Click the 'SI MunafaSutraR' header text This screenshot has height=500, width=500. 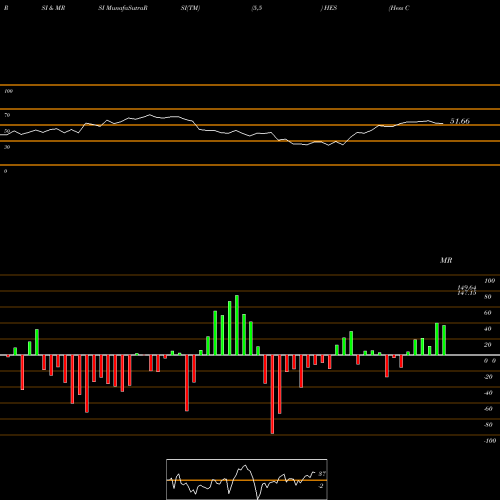[x=123, y=8]
